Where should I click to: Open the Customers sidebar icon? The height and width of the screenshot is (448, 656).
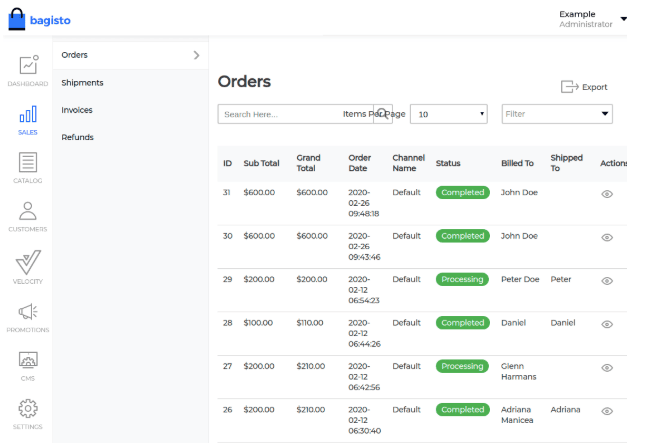point(28,211)
